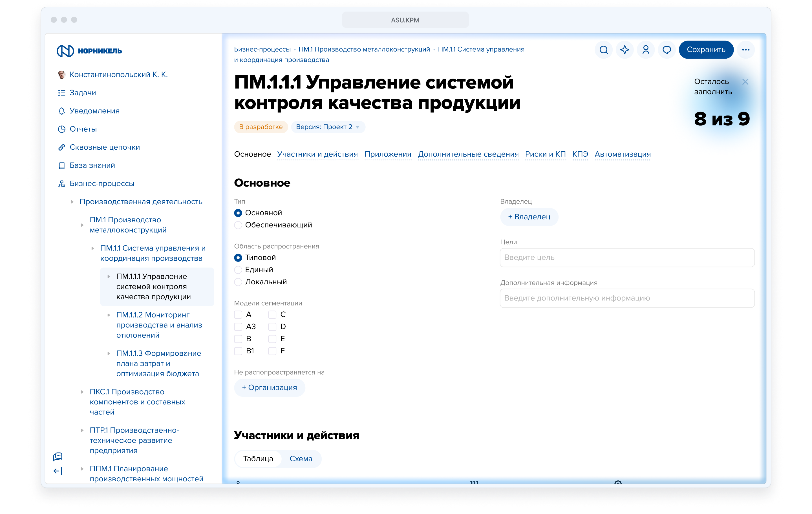Expand 'ПКС.1 Производство компонентов' tree arrow
This screenshot has height=514, width=812.
pyautogui.click(x=82, y=392)
